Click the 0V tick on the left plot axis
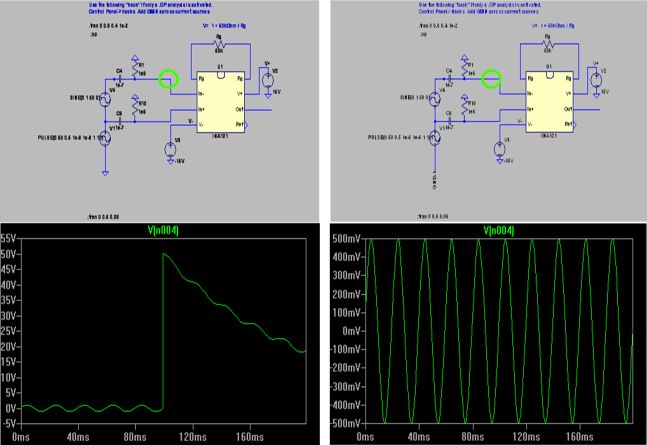This screenshot has width=647, height=445. click(10, 408)
